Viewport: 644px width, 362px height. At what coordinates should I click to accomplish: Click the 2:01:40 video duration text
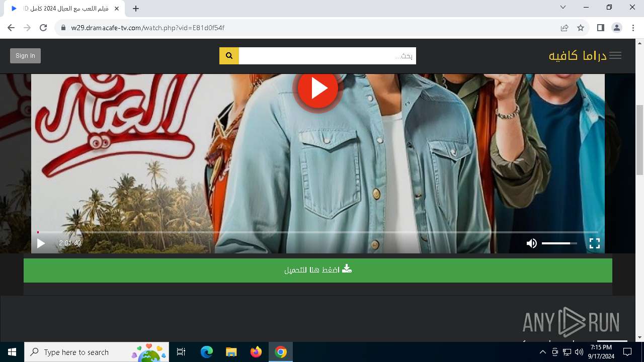(x=69, y=243)
